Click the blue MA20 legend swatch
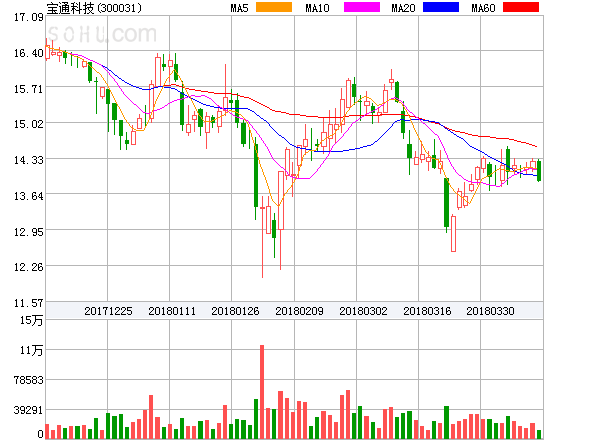Image resolution: width=600 pixels, height=440 pixels. coord(441,7)
